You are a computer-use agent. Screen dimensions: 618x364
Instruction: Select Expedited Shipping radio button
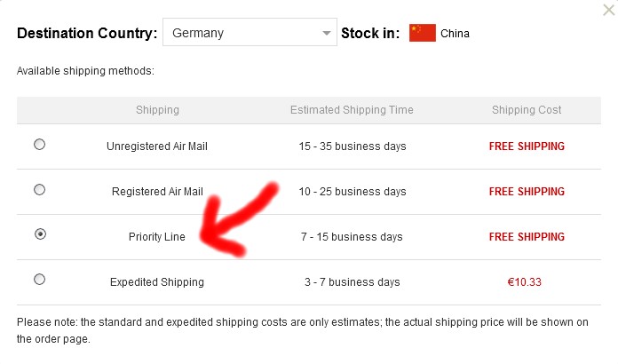pyautogui.click(x=39, y=280)
